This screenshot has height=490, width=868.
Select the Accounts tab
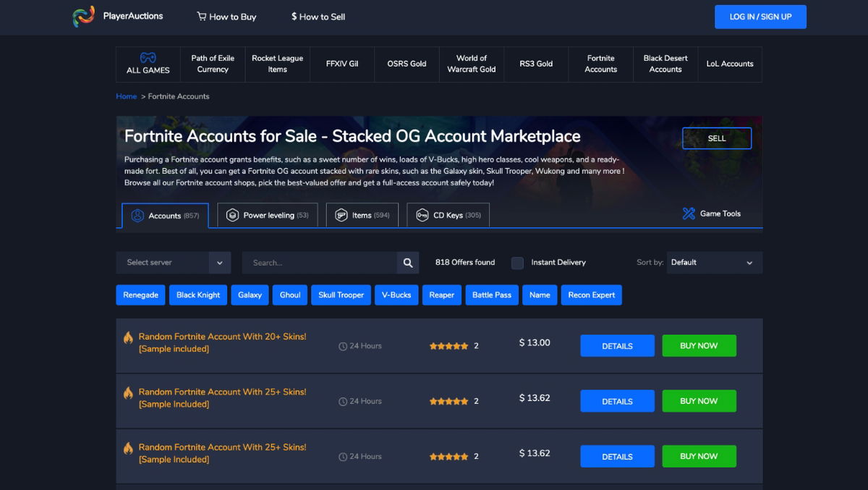(165, 216)
